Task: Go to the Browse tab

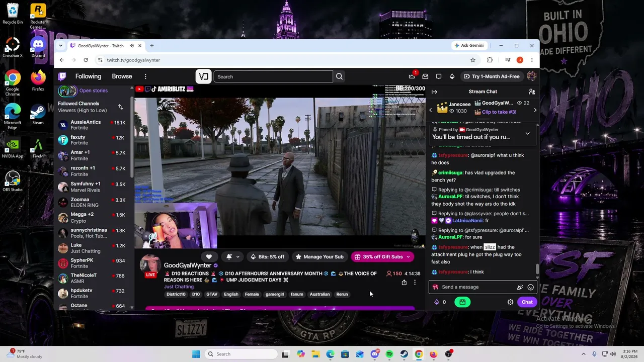Action: (122, 76)
